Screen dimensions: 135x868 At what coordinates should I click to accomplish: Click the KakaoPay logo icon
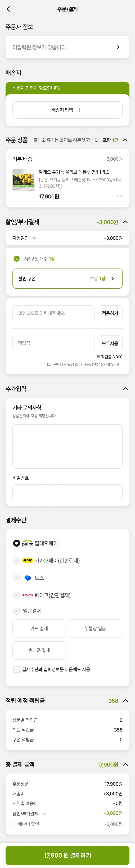coord(28,560)
